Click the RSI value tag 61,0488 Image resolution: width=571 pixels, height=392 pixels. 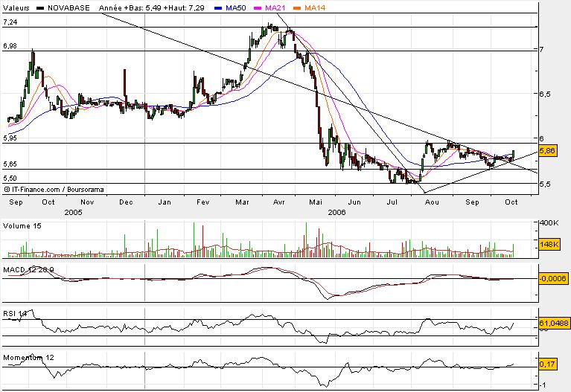pos(554,323)
